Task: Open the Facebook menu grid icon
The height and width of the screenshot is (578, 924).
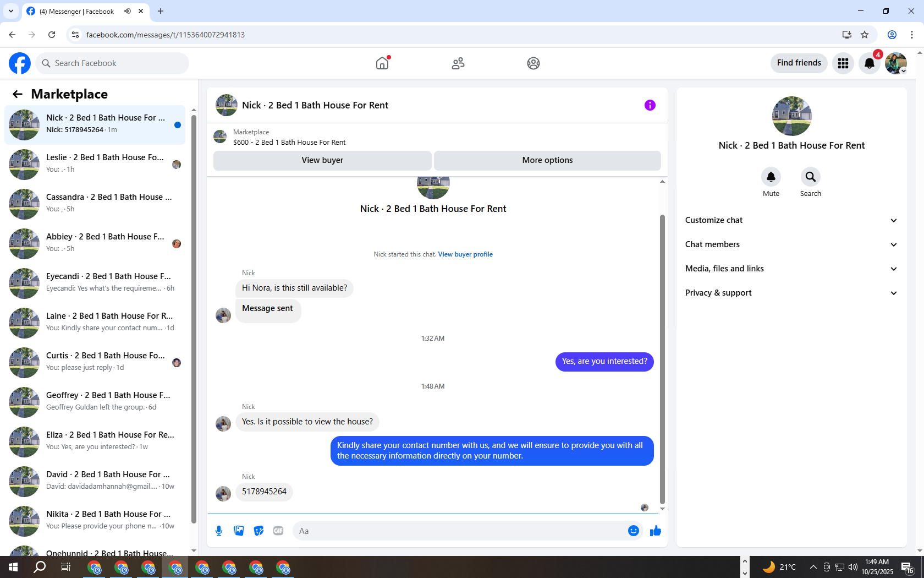Action: pyautogui.click(x=843, y=63)
